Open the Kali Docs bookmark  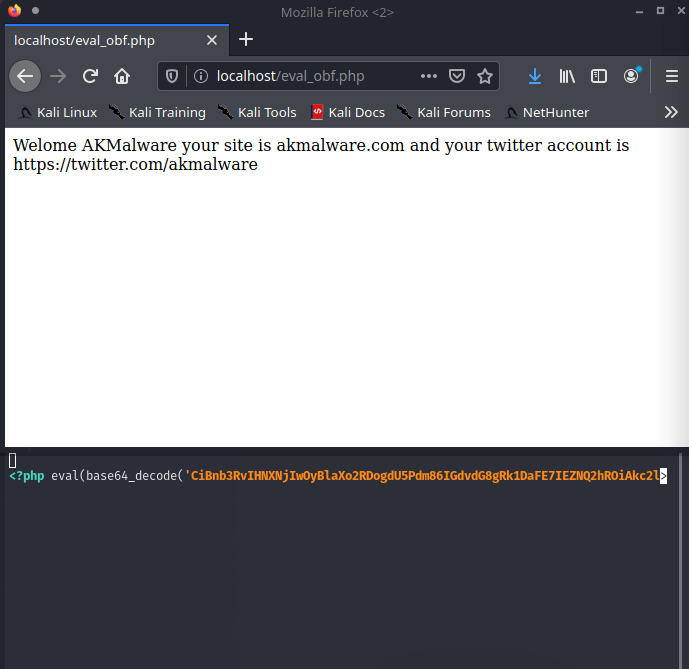coord(347,112)
